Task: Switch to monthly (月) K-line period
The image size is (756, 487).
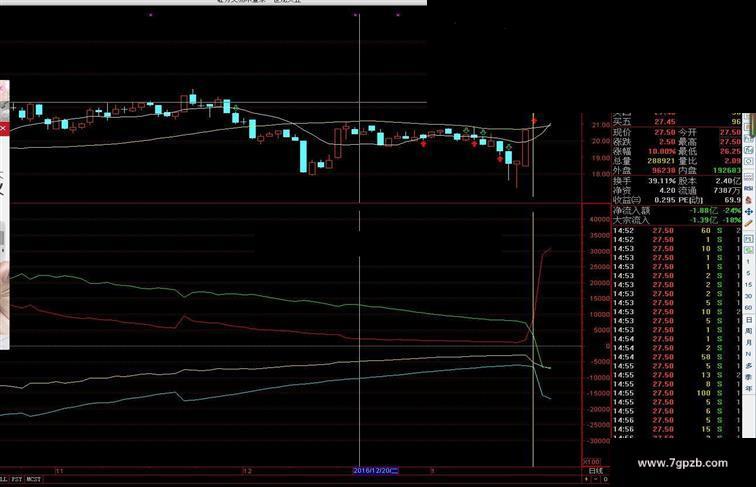Action: coord(749,342)
